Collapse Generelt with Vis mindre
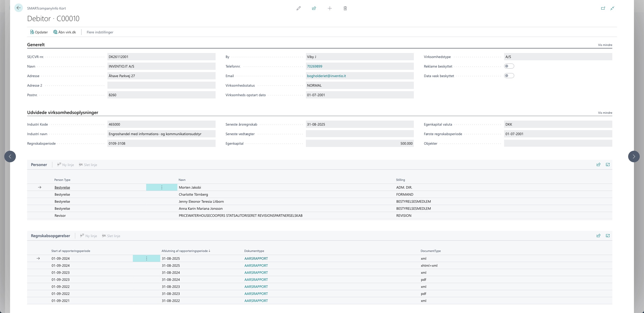Screen dimensions: 644x313 click(605, 45)
